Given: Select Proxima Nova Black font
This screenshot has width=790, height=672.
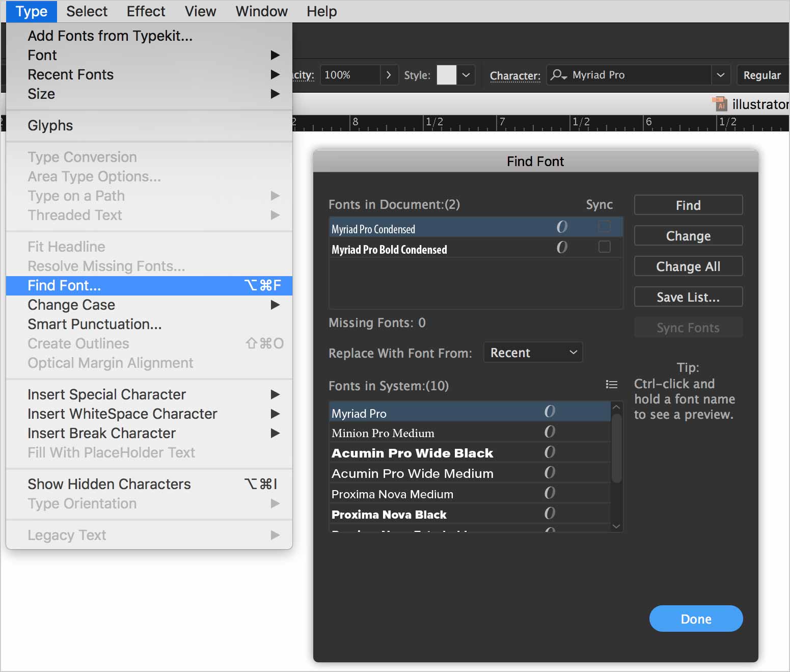Looking at the screenshot, I should coord(470,514).
